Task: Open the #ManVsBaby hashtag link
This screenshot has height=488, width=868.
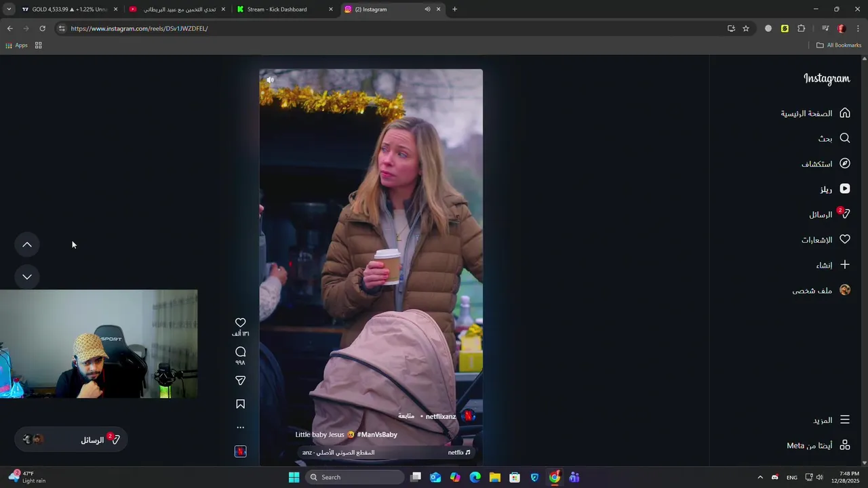Action: click(377, 434)
